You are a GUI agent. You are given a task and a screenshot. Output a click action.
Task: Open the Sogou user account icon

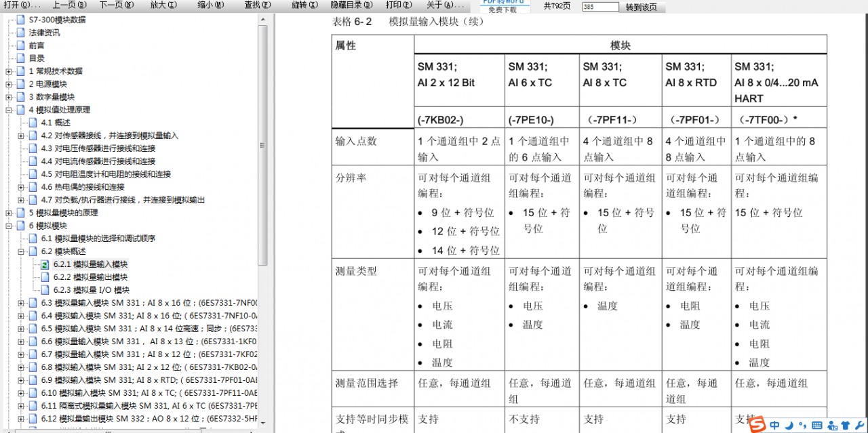[x=831, y=426]
